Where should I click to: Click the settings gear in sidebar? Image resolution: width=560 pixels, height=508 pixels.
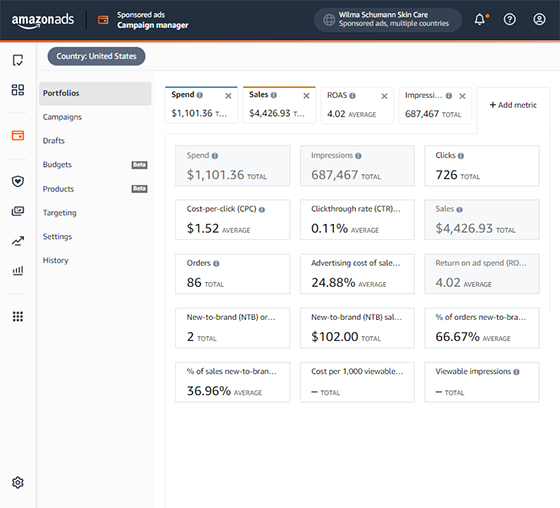[18, 483]
